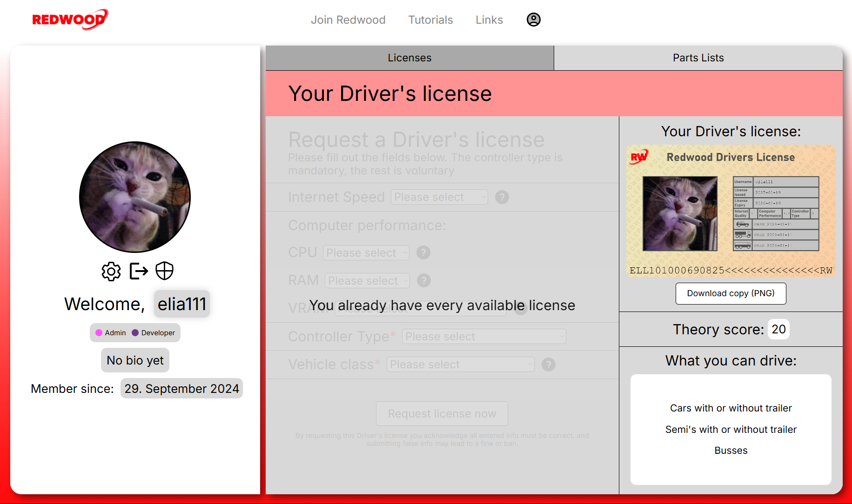
Task: Click the cat profile picture avatar
Action: pyautogui.click(x=135, y=197)
